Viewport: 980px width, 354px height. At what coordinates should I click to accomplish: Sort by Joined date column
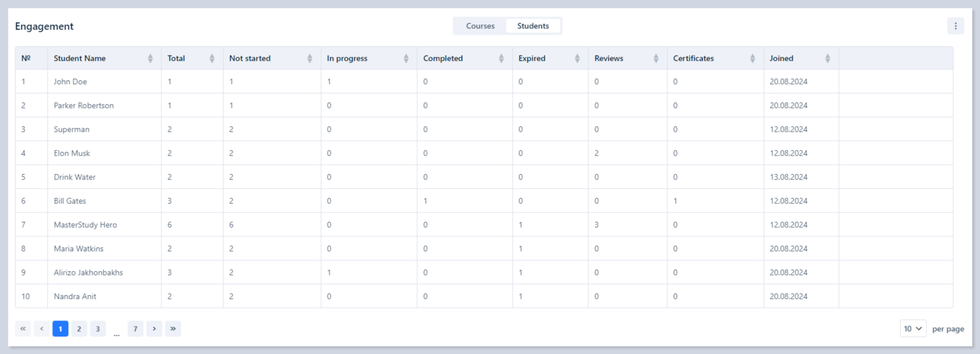827,59
